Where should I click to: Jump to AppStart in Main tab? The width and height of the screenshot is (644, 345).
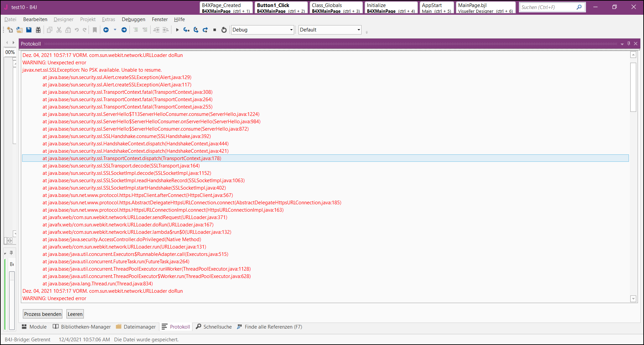[437, 8]
